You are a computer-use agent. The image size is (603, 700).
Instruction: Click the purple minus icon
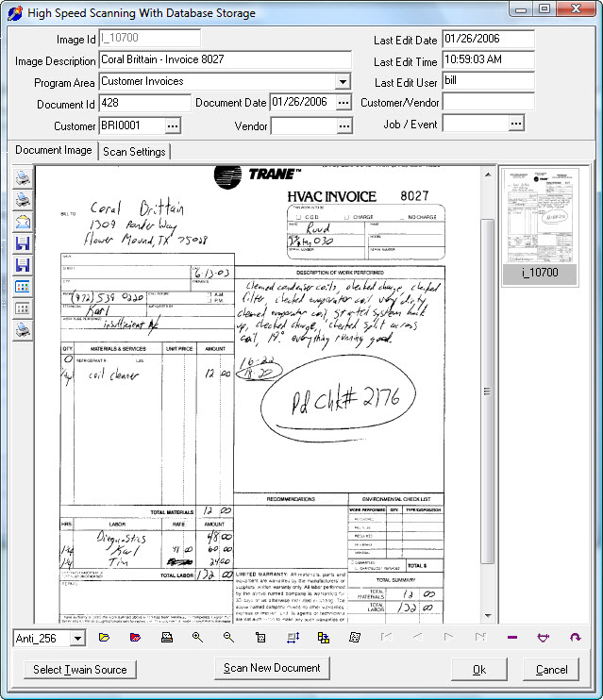[x=512, y=638]
